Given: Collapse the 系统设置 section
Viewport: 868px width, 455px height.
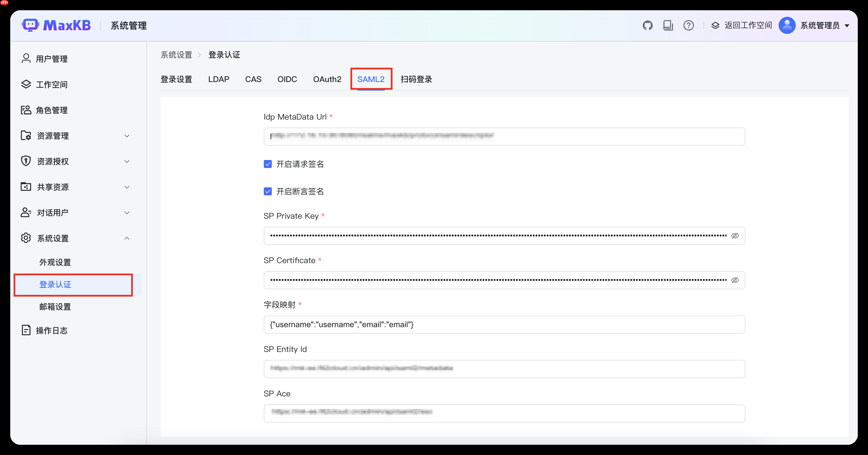Looking at the screenshot, I should (127, 238).
